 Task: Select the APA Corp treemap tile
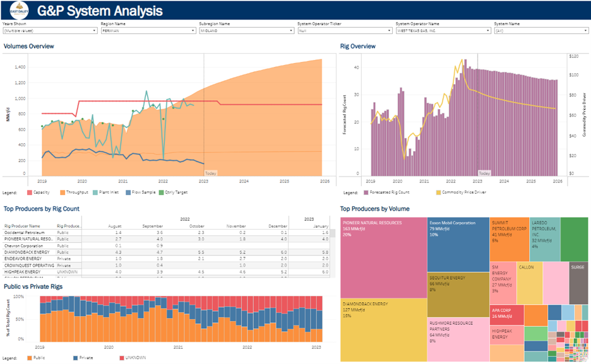507,315
